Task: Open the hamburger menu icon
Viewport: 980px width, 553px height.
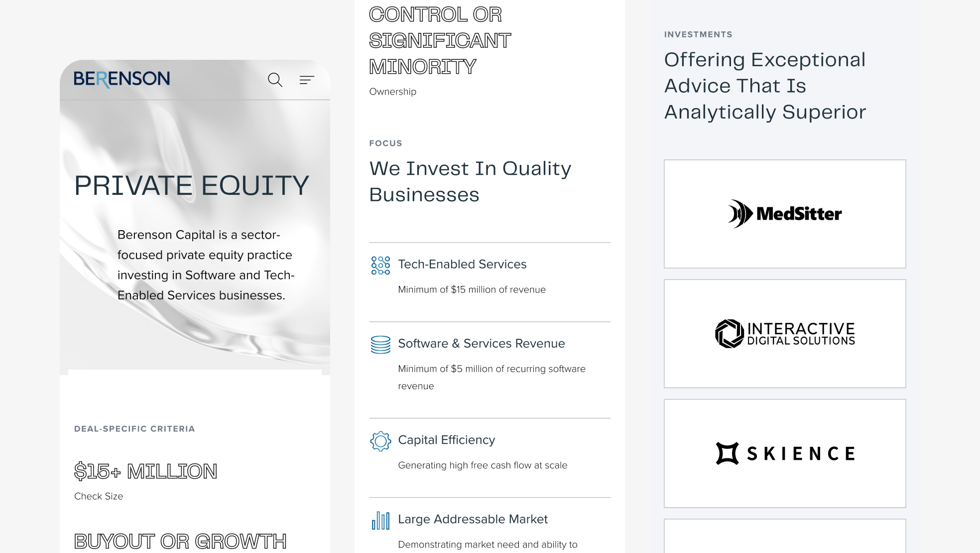Action: point(307,80)
